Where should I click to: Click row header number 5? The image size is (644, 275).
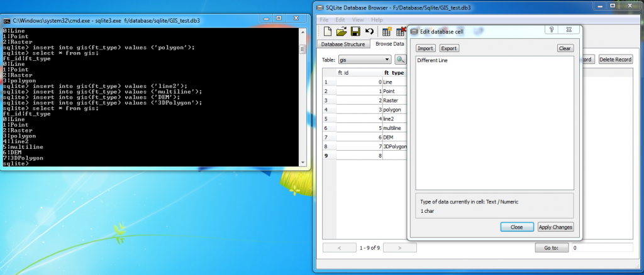pyautogui.click(x=330, y=119)
